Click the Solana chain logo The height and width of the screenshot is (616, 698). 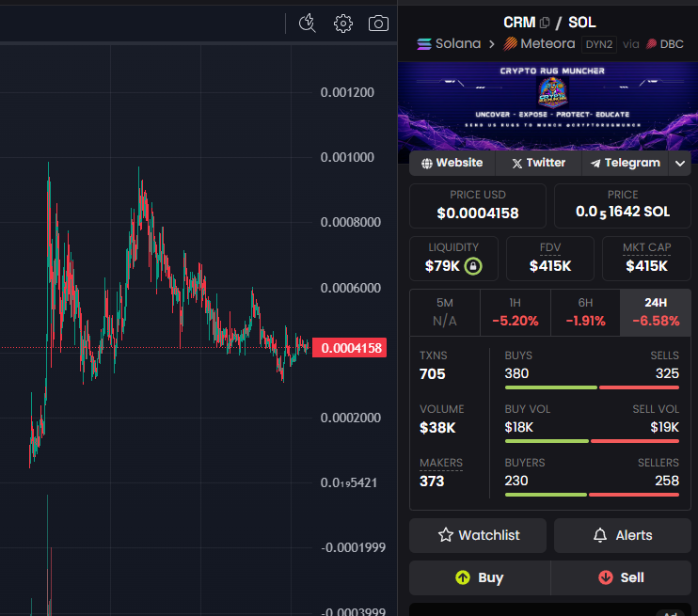click(423, 44)
